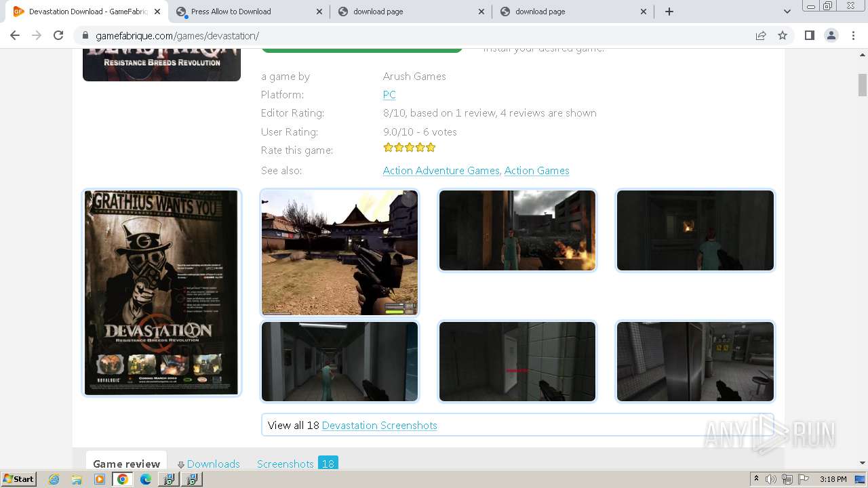
Task: Open the kitchen room screenshot
Action: (695, 361)
